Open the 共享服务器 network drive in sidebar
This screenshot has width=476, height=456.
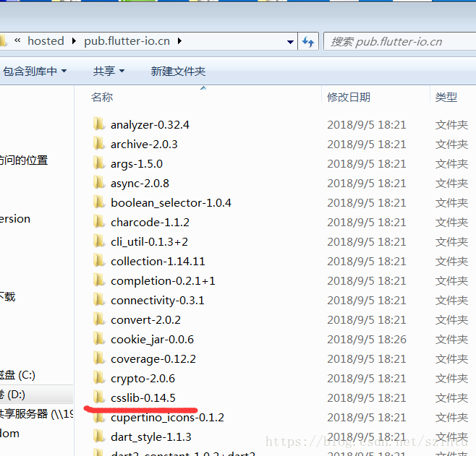(x=36, y=414)
